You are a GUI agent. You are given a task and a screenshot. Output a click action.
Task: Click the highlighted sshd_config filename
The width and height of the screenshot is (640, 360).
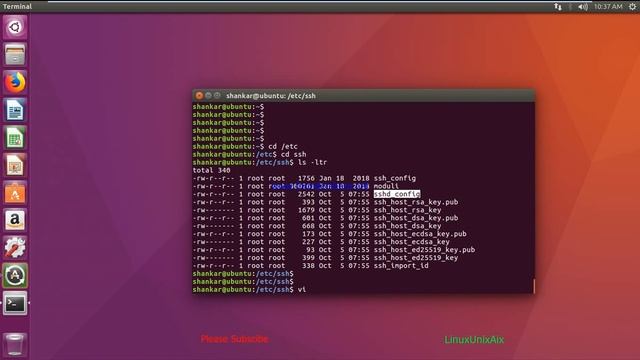(397, 194)
